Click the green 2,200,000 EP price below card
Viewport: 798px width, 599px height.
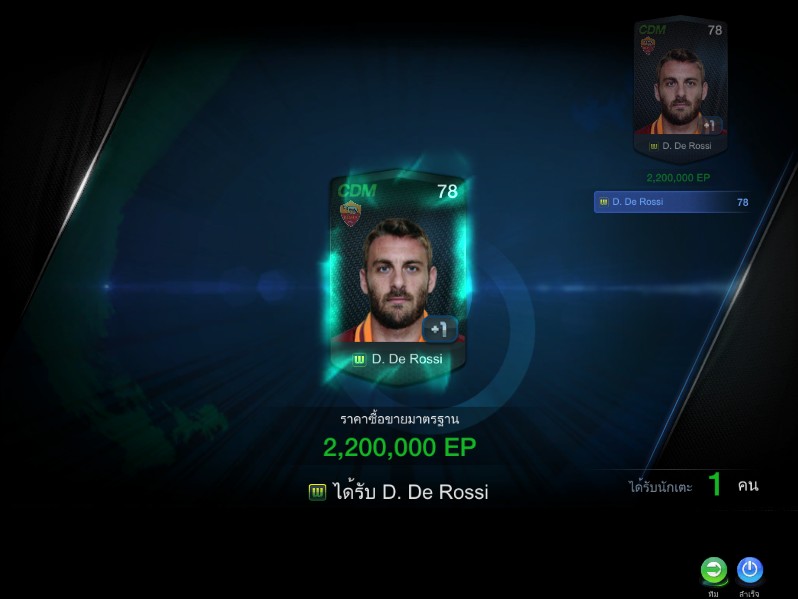pyautogui.click(x=400, y=447)
